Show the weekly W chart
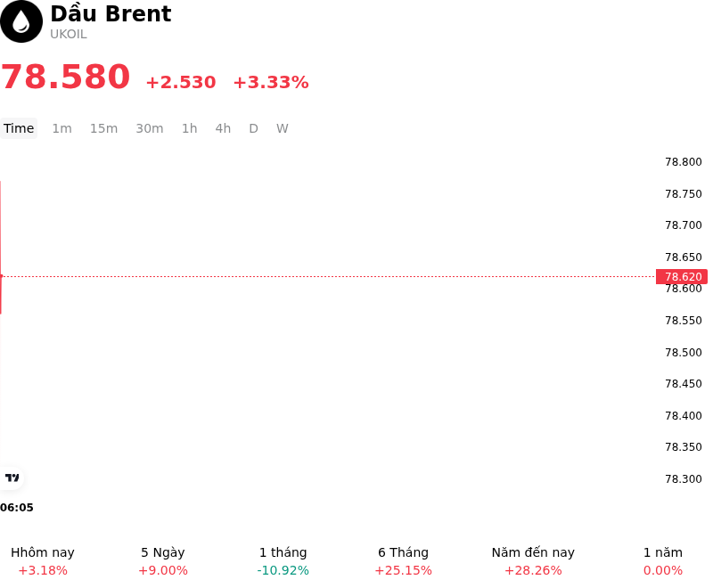 coord(283,128)
